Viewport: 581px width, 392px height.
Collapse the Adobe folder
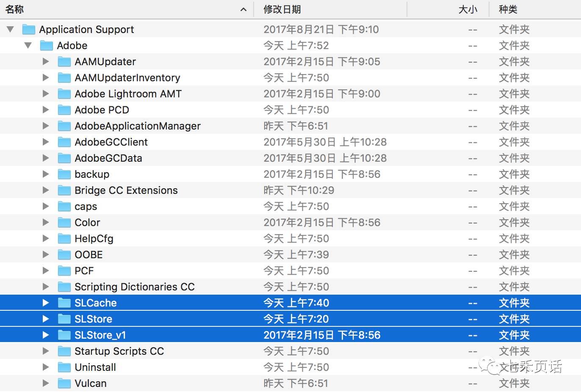pos(28,45)
